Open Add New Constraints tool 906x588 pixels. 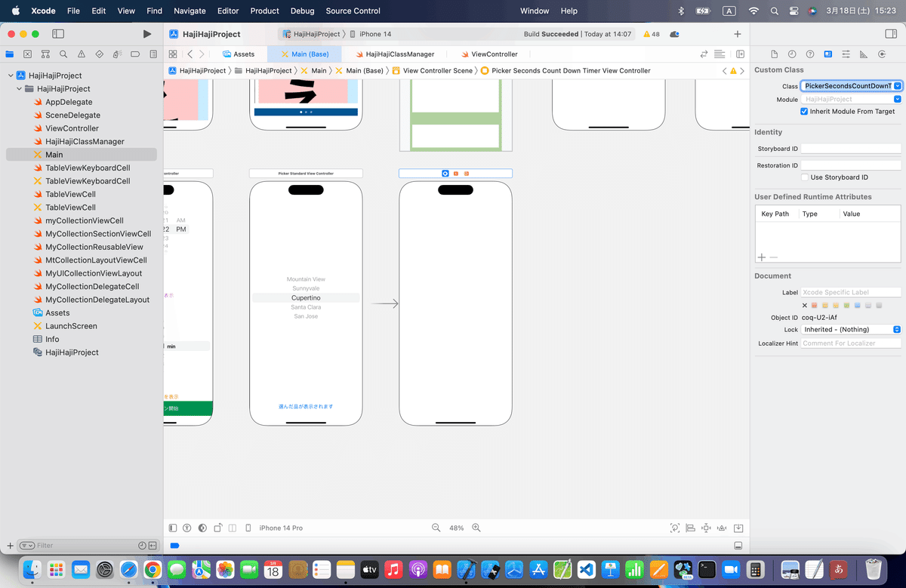coord(706,528)
